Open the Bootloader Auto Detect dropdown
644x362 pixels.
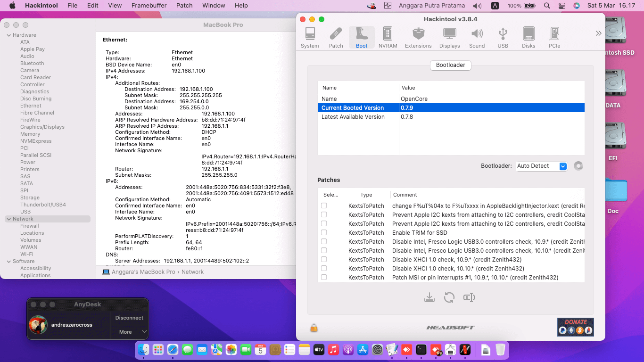(x=542, y=166)
